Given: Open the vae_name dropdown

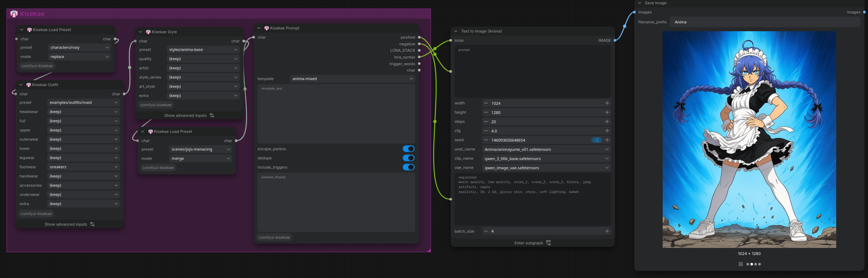Looking at the screenshot, I should coord(546,168).
